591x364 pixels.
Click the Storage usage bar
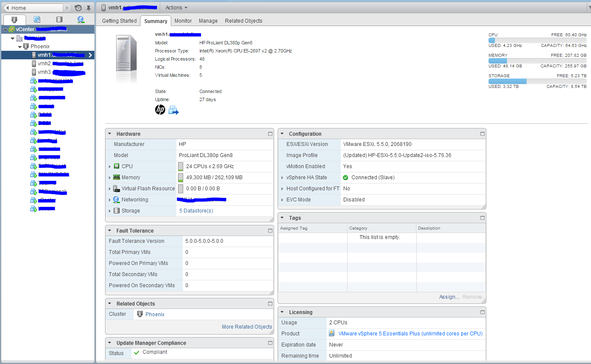pos(537,81)
